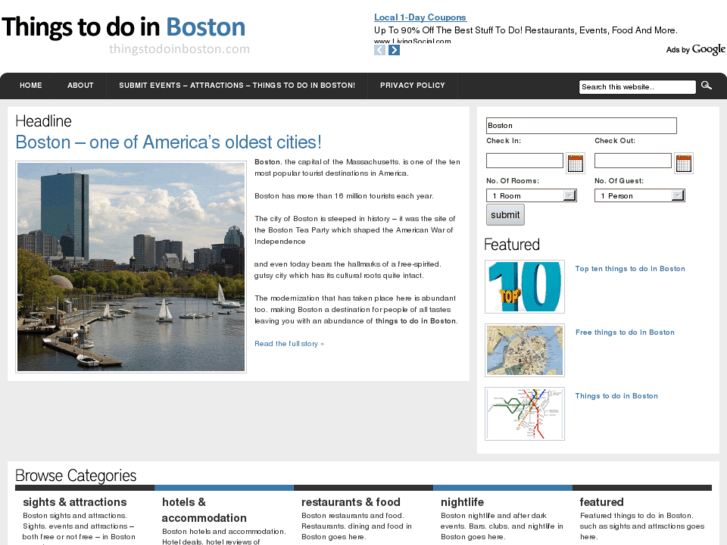Open the Top 10 featured thumbnail
Viewport: 727px width, 545px height.
click(x=525, y=287)
